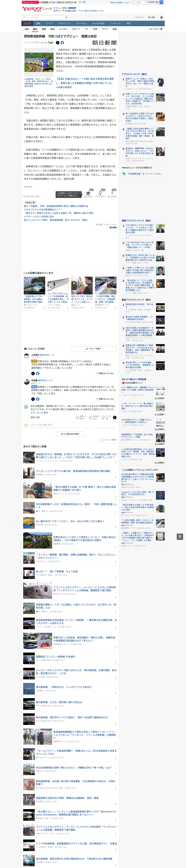186x868 pixels.
Task: Open the 東北新幹線、一時見合わせ article link
Action: pyautogui.click(x=64, y=687)
